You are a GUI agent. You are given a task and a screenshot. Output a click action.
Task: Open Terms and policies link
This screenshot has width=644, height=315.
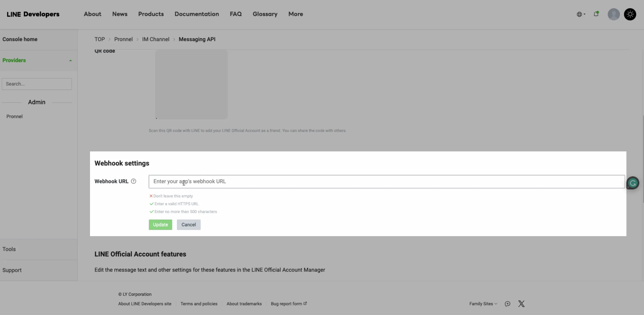click(199, 304)
